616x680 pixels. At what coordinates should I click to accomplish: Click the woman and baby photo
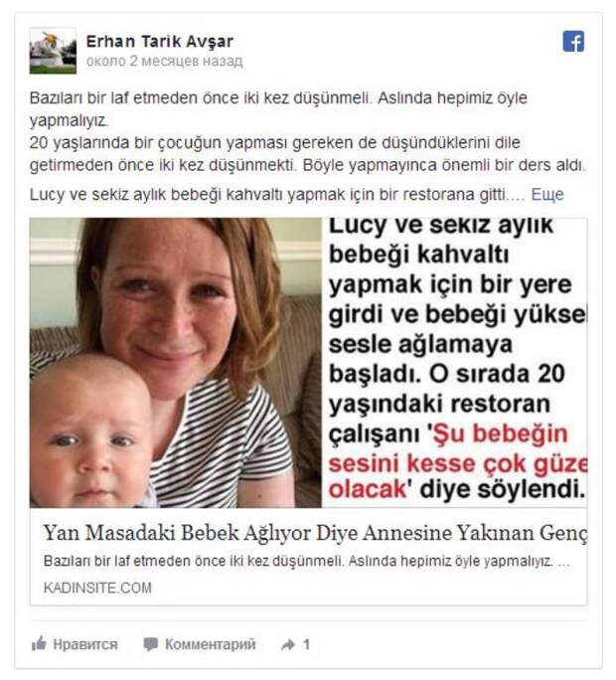(176, 363)
